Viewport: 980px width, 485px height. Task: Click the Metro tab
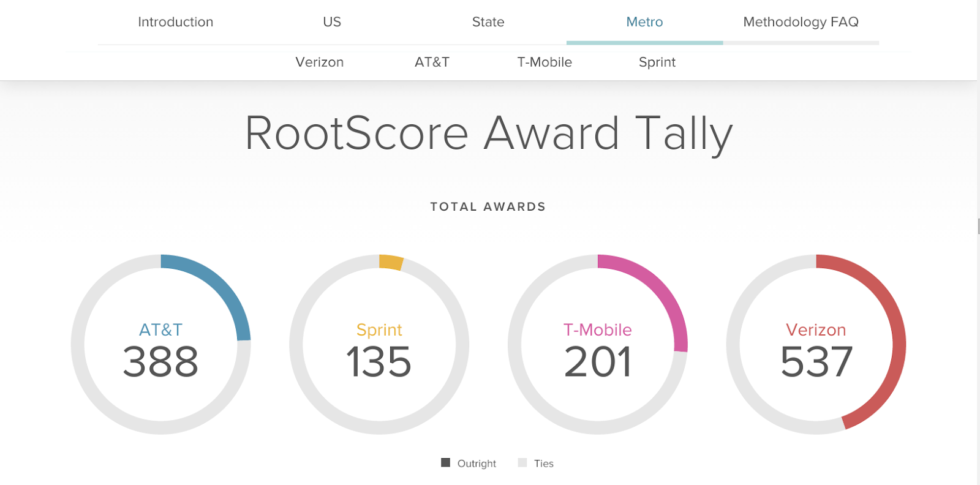coord(644,22)
